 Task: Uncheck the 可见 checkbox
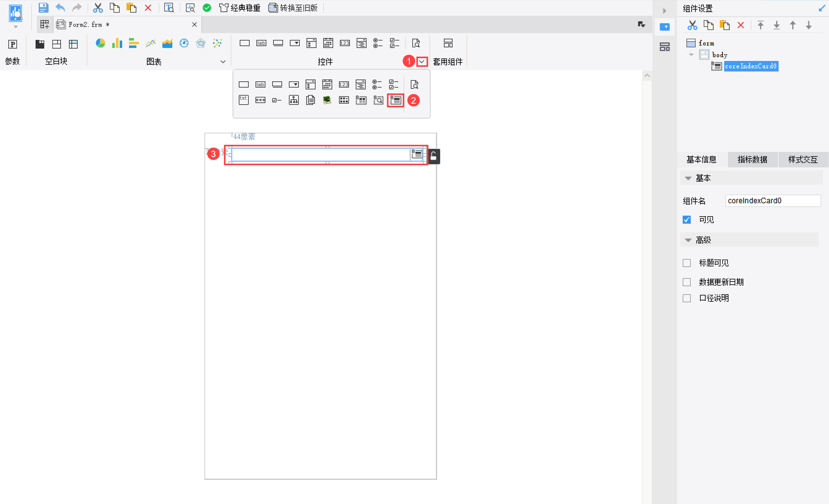(687, 220)
